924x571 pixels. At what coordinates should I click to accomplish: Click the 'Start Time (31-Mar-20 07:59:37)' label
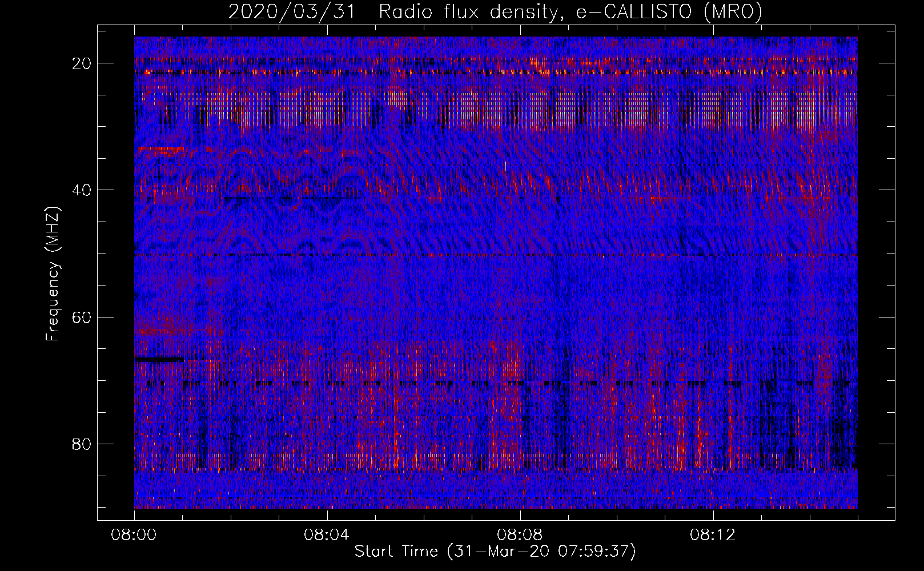(x=495, y=552)
